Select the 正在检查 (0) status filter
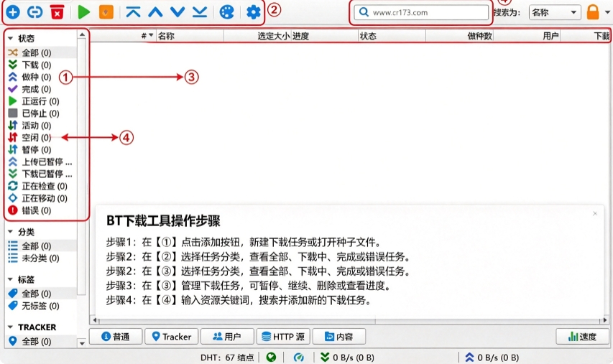This screenshot has width=613, height=364. coord(41,186)
